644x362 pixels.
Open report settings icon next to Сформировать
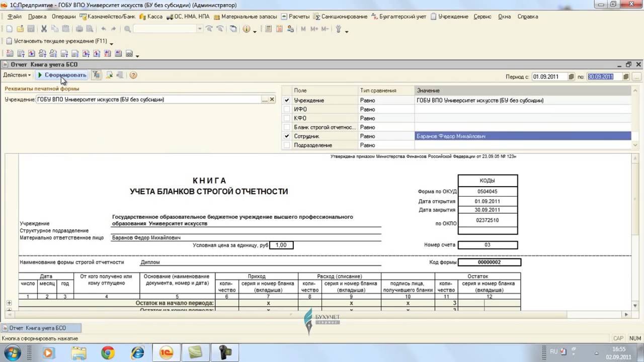coord(96,75)
